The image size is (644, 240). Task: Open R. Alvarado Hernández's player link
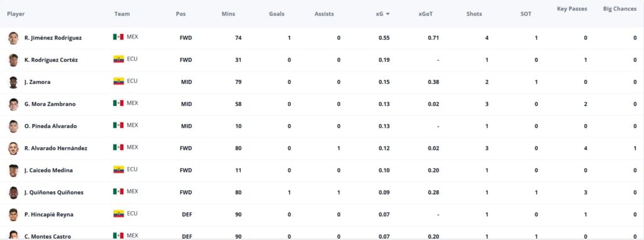[56, 148]
